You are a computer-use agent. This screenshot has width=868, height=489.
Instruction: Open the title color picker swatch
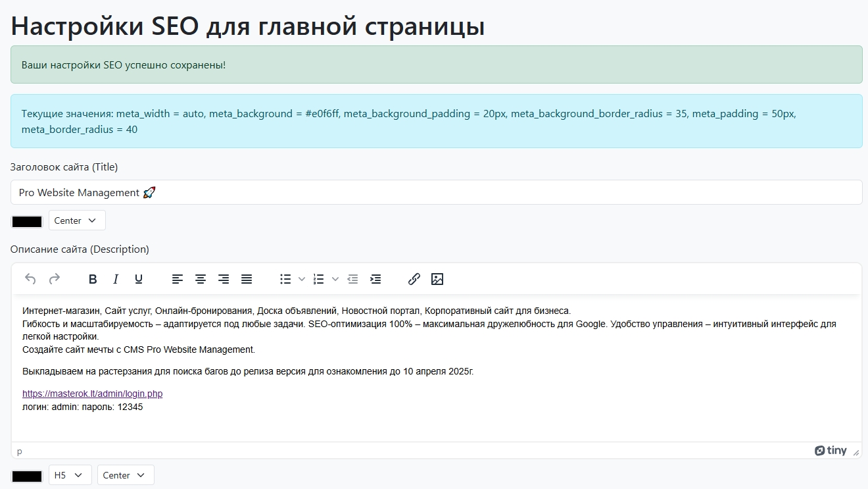click(x=26, y=220)
